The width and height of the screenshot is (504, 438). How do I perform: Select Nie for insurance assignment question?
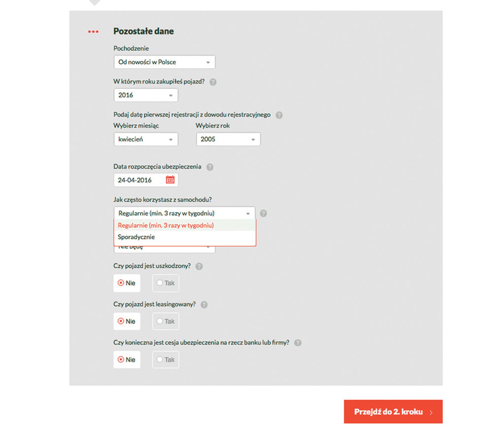click(127, 360)
